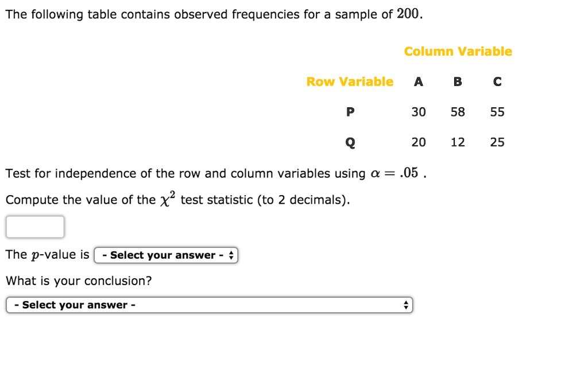Select the Column Variable header text
Viewport: 588px width, 366px height.
coord(458,51)
